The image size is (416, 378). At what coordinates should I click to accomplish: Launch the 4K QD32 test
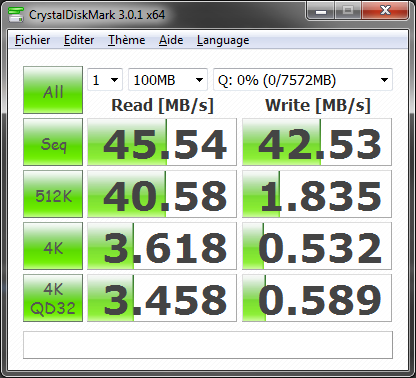(53, 298)
